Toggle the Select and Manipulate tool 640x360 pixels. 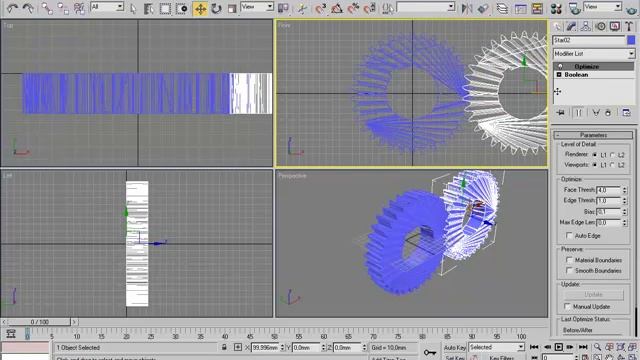pos(302,8)
